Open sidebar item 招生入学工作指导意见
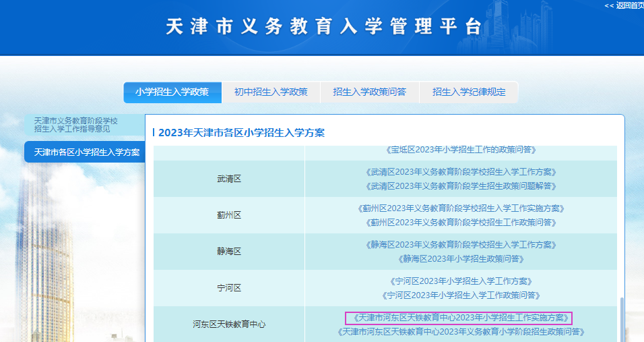 coord(76,124)
